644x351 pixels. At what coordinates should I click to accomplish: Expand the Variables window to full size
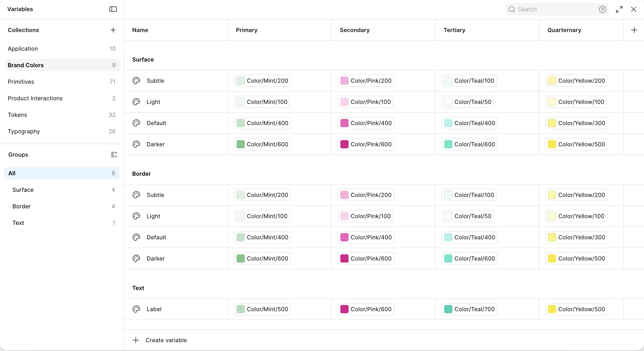(x=619, y=9)
